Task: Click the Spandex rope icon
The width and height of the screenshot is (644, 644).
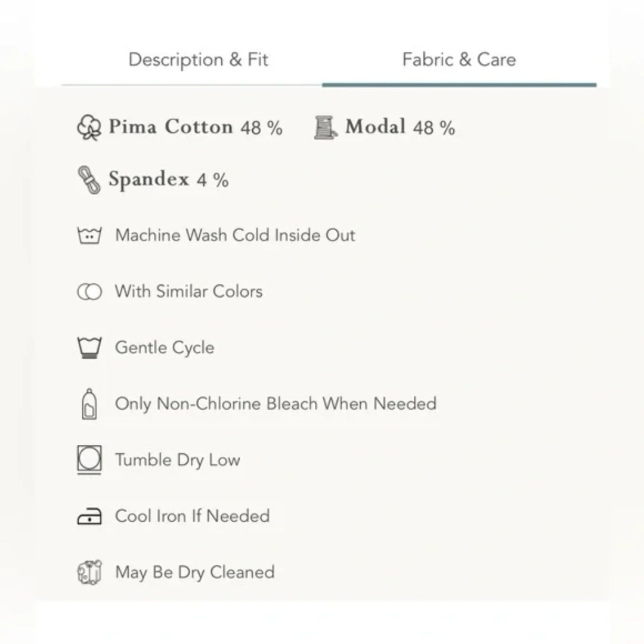Action: (89, 179)
